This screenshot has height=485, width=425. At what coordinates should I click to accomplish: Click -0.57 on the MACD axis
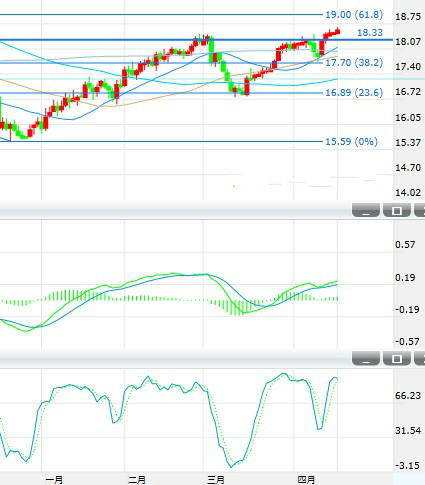coord(407,341)
